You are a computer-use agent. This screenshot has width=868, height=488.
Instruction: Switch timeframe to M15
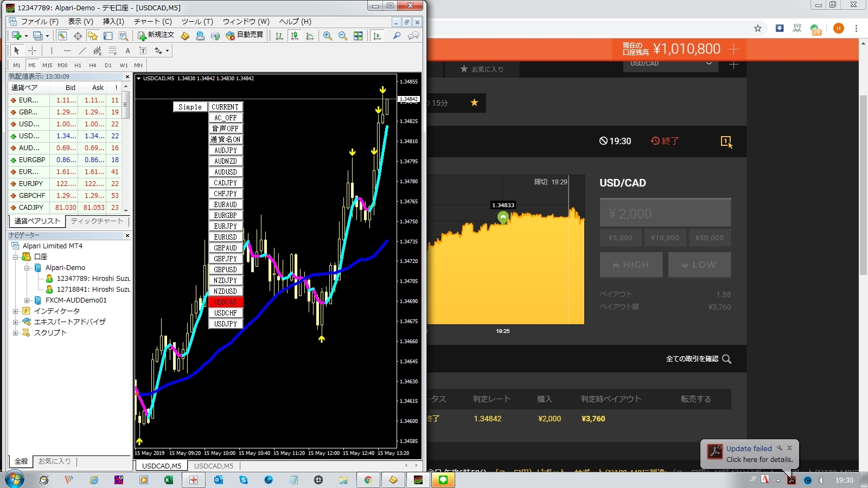47,65
